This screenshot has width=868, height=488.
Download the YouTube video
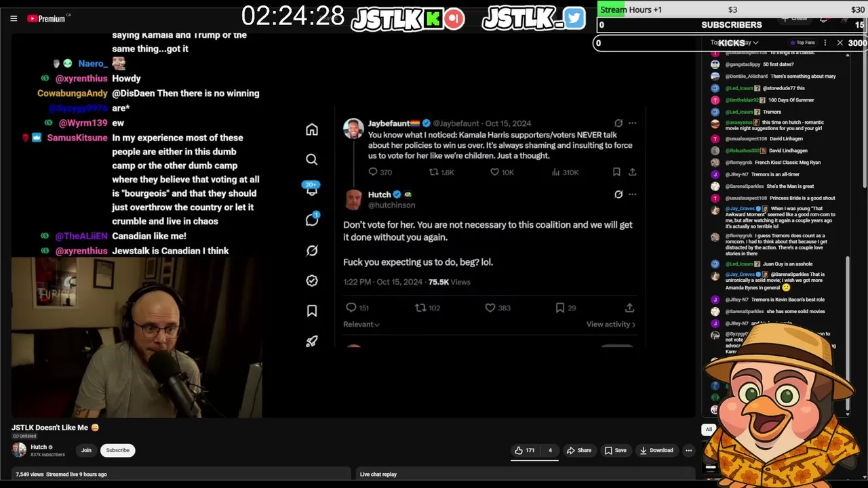point(656,450)
